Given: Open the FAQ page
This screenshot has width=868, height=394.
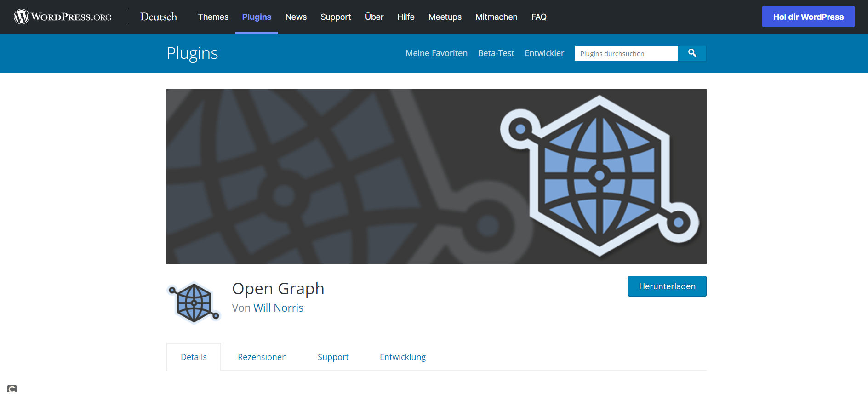Looking at the screenshot, I should [539, 17].
